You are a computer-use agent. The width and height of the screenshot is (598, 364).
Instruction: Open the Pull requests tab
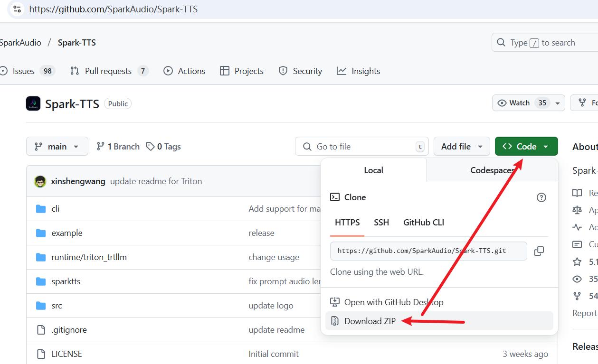click(109, 71)
